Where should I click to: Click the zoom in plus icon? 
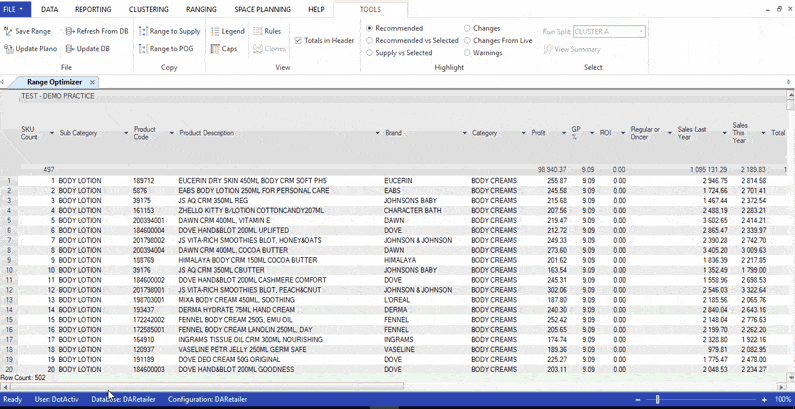764,399
